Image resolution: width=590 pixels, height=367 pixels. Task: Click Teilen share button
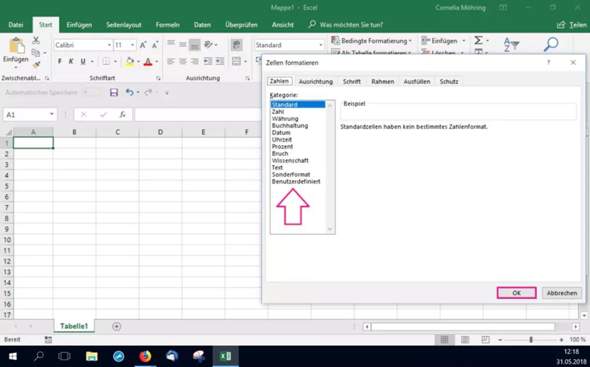tap(572, 25)
